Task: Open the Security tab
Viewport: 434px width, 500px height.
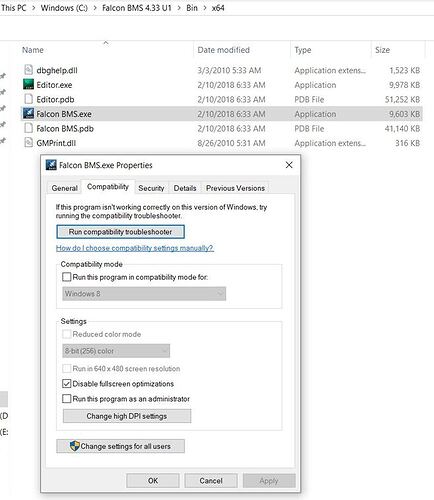Action: tap(151, 188)
